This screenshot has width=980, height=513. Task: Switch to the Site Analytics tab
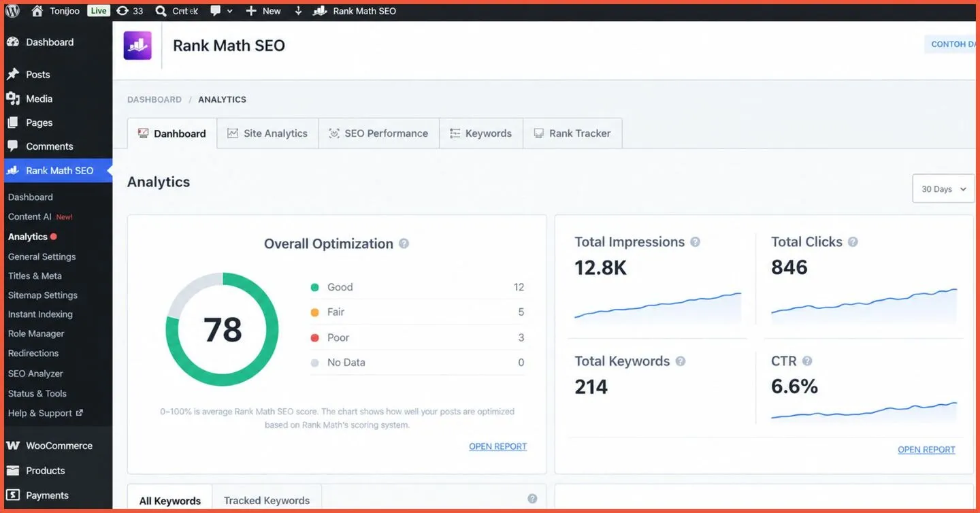click(x=267, y=133)
